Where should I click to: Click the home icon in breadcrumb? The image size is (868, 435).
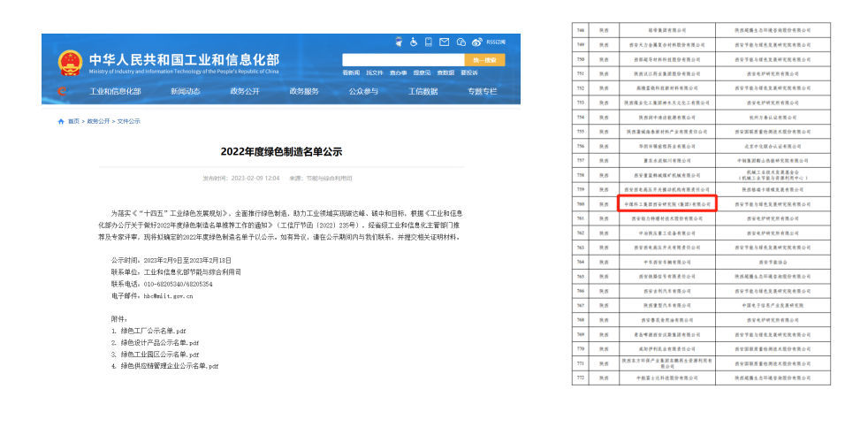61,121
